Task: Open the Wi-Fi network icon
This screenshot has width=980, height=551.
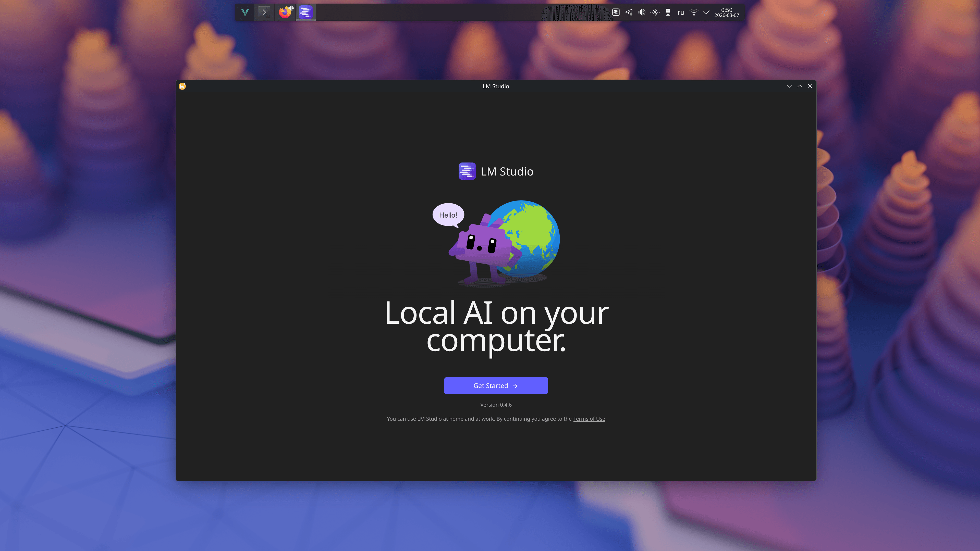Action: point(694,12)
